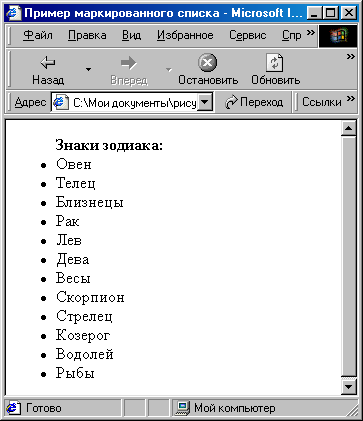Image resolution: width=363 pixels, height=421 pixels.
Task: Click the Windows logo throbber icon
Action: pos(338,35)
